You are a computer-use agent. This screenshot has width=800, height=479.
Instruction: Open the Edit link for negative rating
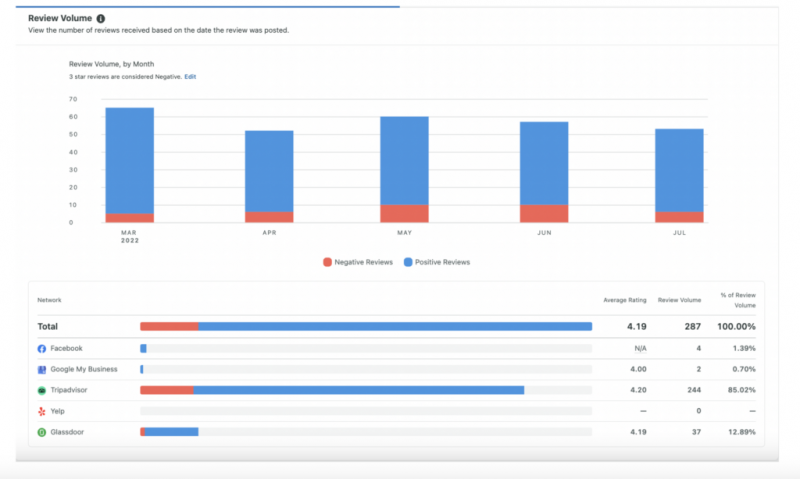coord(190,77)
